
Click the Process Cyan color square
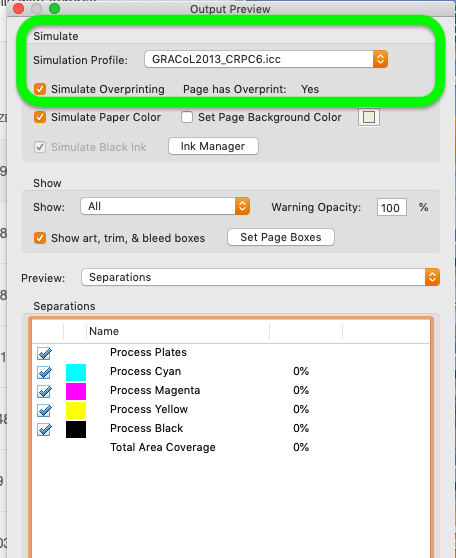76,372
